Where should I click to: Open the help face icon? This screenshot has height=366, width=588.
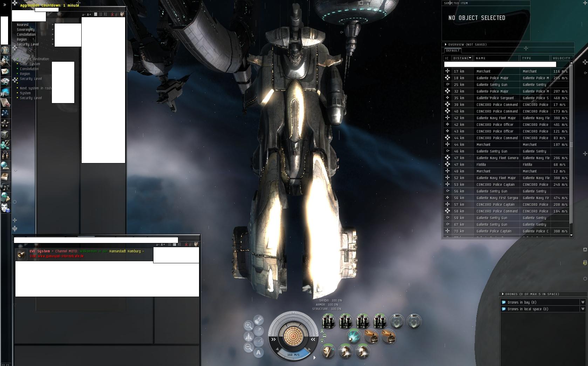(x=5, y=208)
